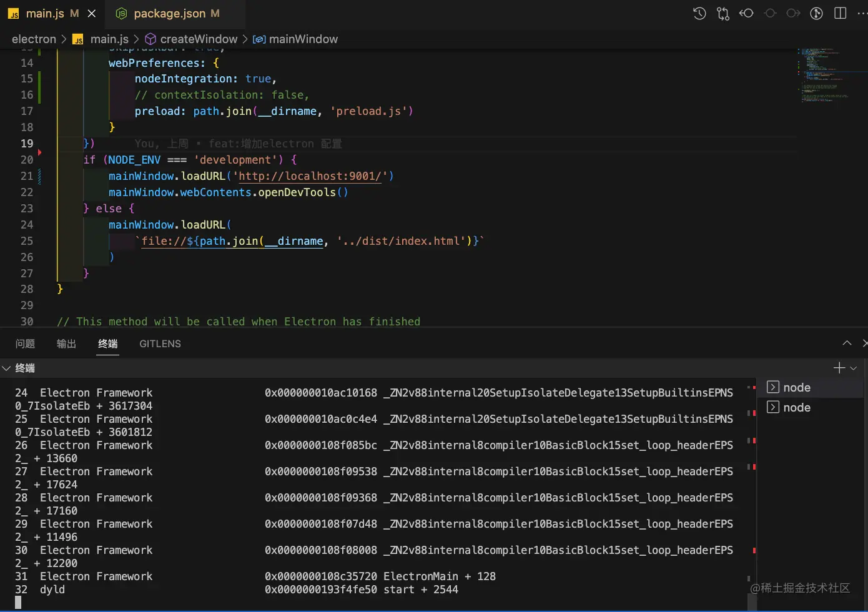The width and height of the screenshot is (868, 612).
Task: Click the dimmed current revision circle icon
Action: click(770, 13)
